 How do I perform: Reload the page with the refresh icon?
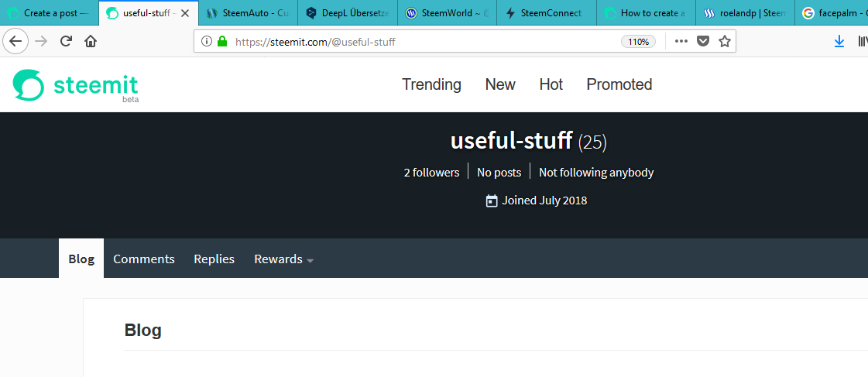pyautogui.click(x=66, y=41)
